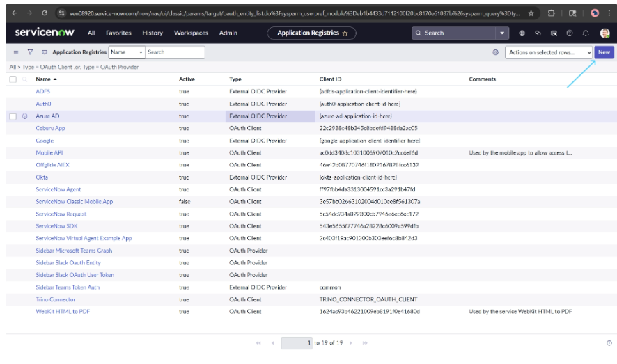Open the Admin menu
The height and width of the screenshot is (364, 617).
pos(228,33)
